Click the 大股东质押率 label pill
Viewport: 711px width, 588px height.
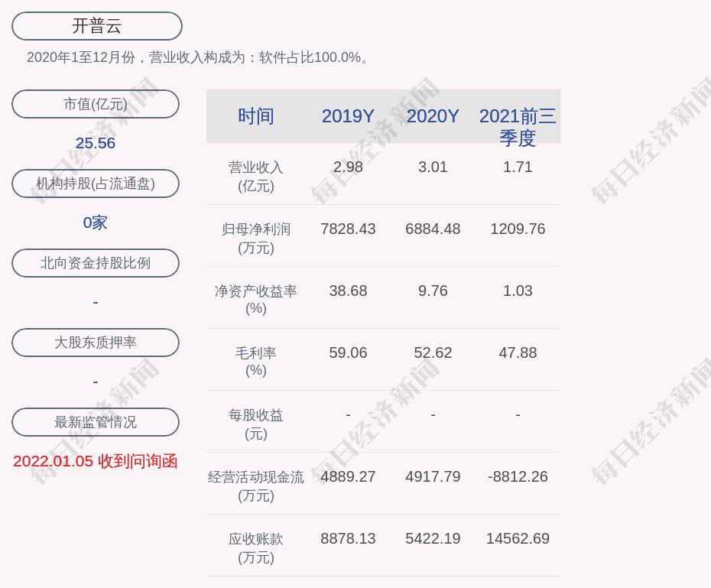tap(96, 343)
